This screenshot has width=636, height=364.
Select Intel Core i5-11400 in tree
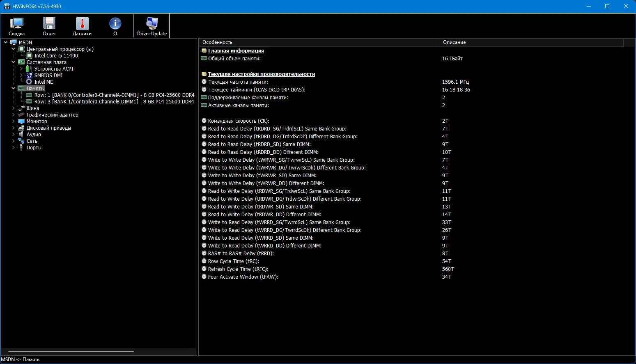tap(56, 55)
